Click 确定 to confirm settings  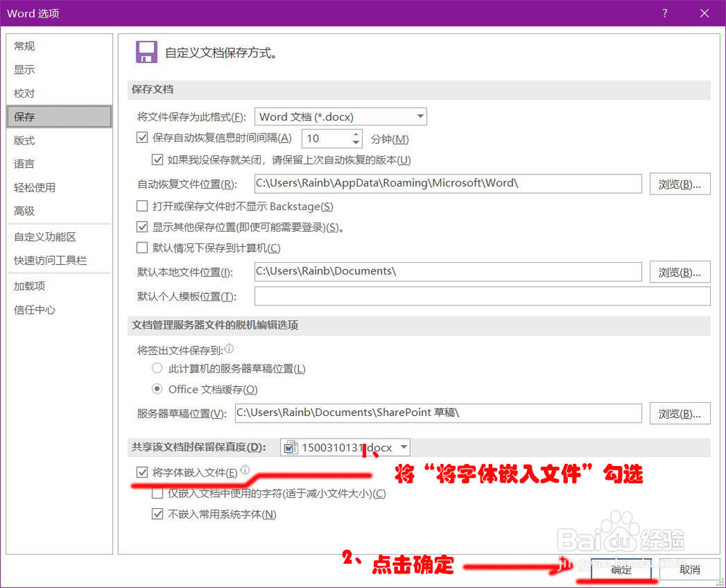[x=621, y=571]
